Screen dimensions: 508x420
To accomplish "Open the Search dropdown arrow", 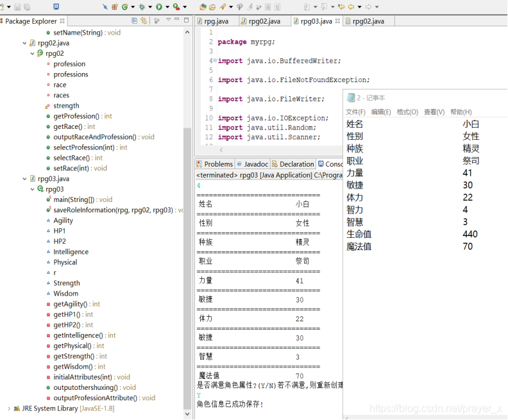I will 231,7.
